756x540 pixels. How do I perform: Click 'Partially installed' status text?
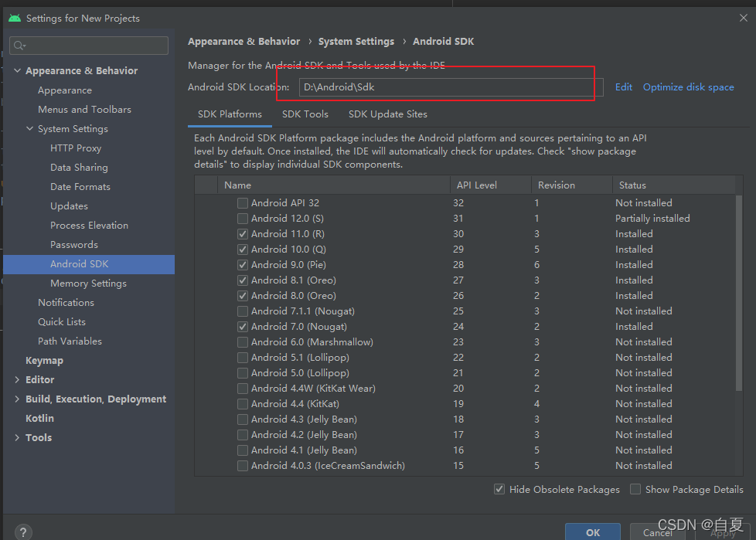(x=652, y=218)
